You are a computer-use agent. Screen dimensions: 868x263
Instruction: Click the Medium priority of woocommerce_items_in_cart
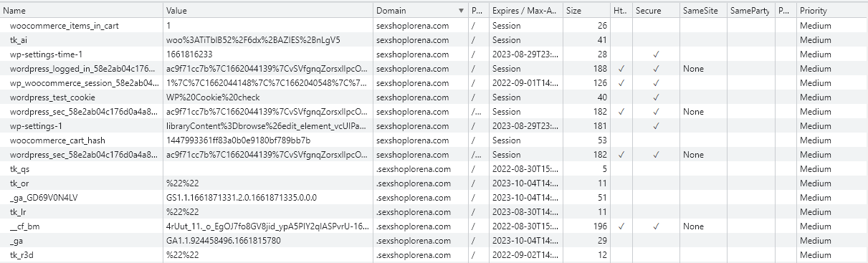pos(816,26)
